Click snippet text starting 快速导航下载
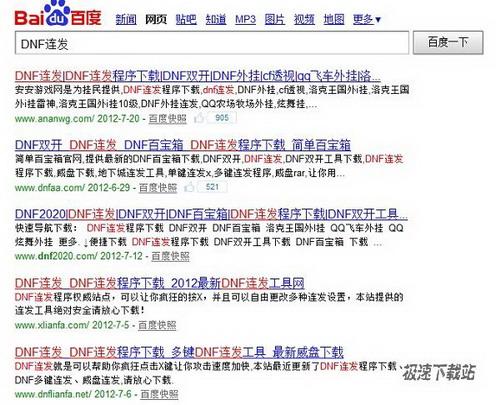 pos(209,235)
